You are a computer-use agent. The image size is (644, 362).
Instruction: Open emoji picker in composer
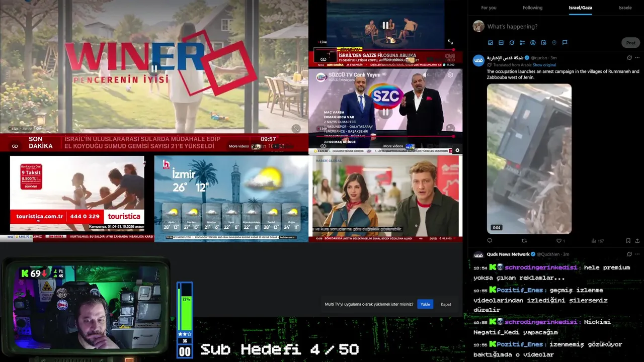pyautogui.click(x=533, y=43)
